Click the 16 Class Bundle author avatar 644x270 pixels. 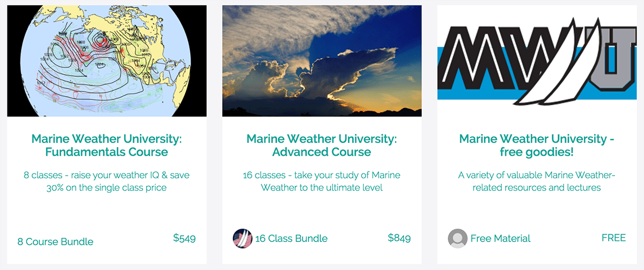(x=242, y=238)
